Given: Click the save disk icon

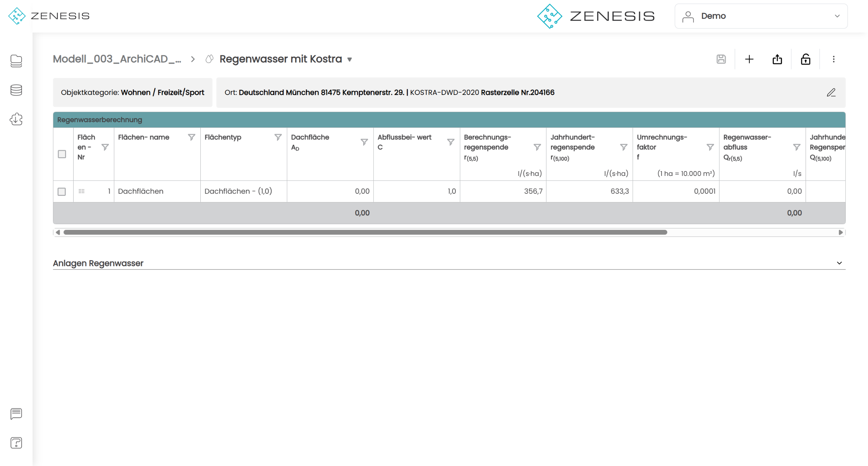Looking at the screenshot, I should (721, 59).
